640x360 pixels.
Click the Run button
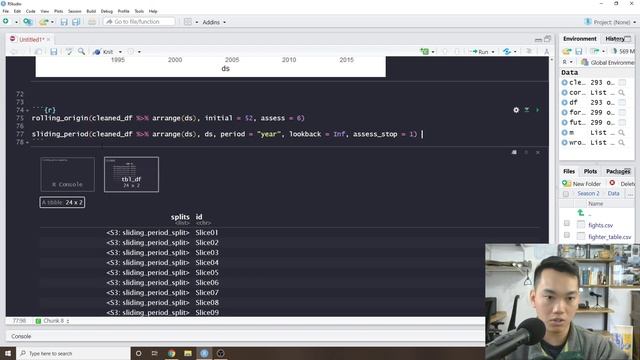[480, 52]
